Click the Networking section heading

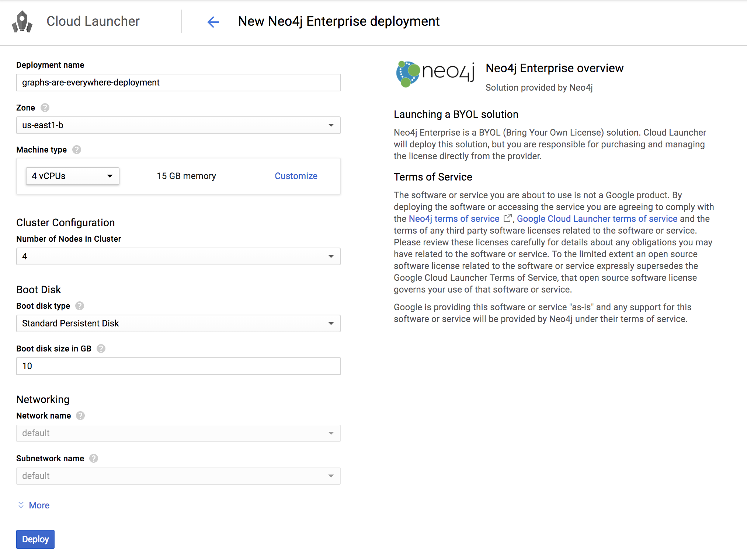click(x=43, y=400)
